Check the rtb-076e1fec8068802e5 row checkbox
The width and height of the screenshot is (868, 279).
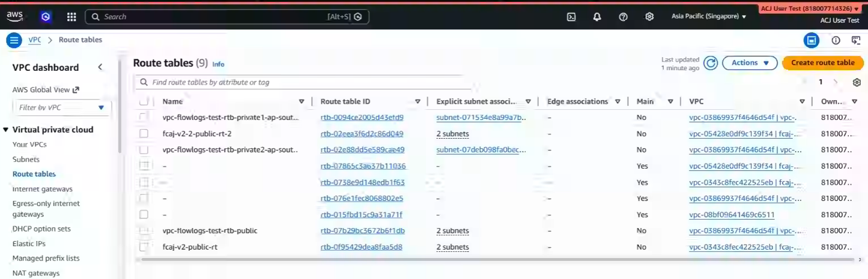click(144, 198)
